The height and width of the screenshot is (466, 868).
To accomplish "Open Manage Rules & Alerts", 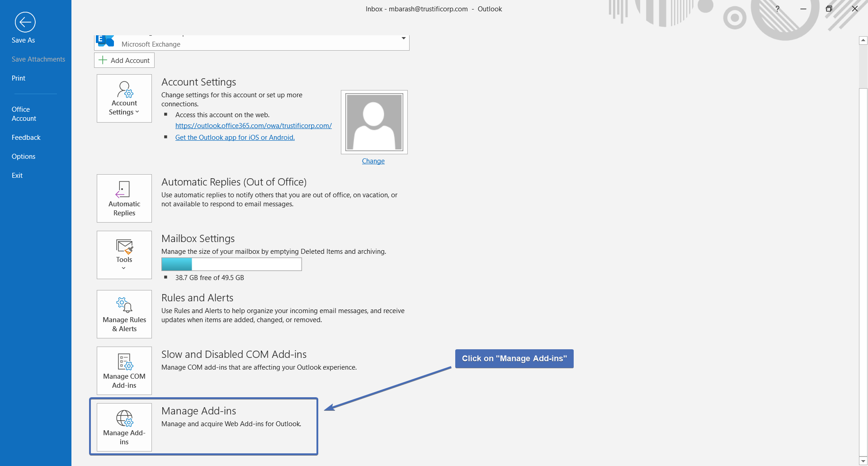I will (x=124, y=314).
